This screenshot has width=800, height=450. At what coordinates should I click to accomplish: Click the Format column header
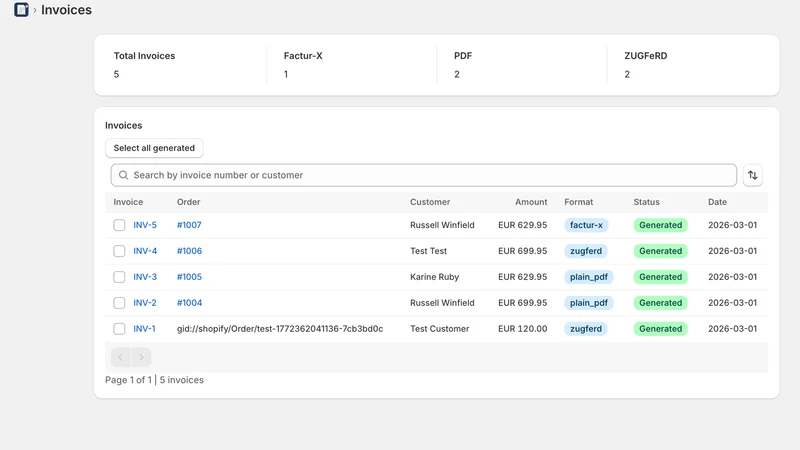coord(579,202)
